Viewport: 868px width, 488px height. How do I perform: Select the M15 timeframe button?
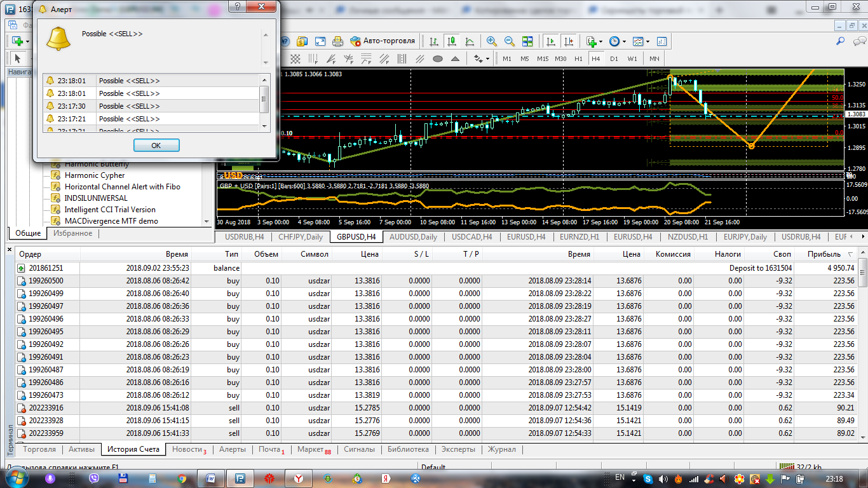pyautogui.click(x=542, y=58)
